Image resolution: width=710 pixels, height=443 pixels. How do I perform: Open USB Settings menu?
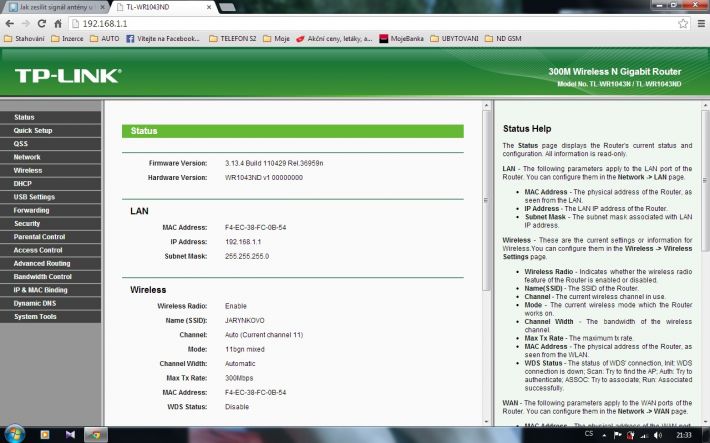click(x=51, y=197)
